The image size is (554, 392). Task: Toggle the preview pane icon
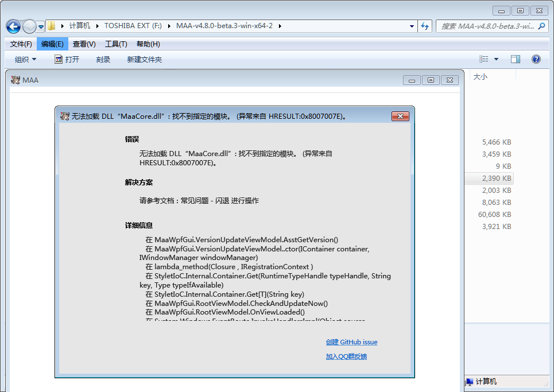(x=515, y=59)
